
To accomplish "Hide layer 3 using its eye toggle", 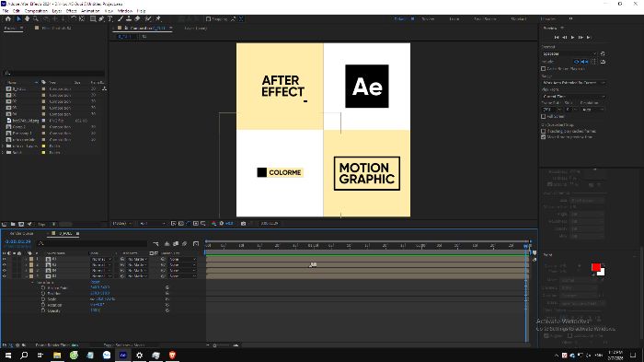I will coord(5,270).
